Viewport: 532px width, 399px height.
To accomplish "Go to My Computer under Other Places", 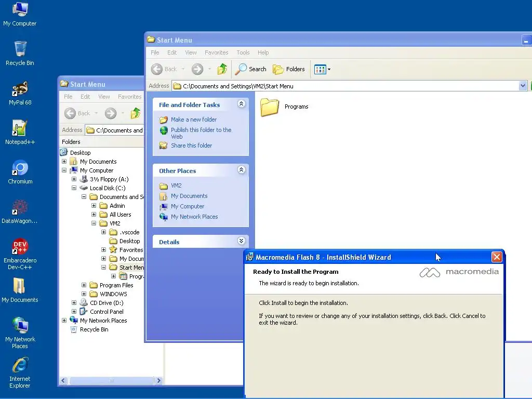I will [187, 206].
